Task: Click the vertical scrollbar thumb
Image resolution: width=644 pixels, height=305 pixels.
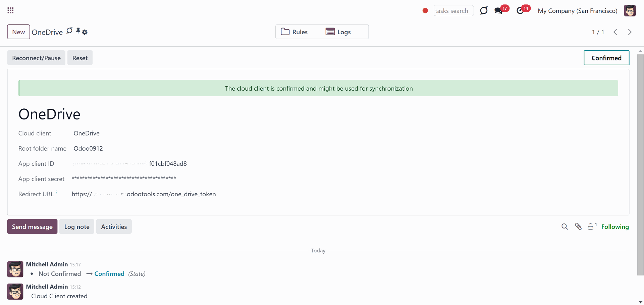Action: [640, 164]
